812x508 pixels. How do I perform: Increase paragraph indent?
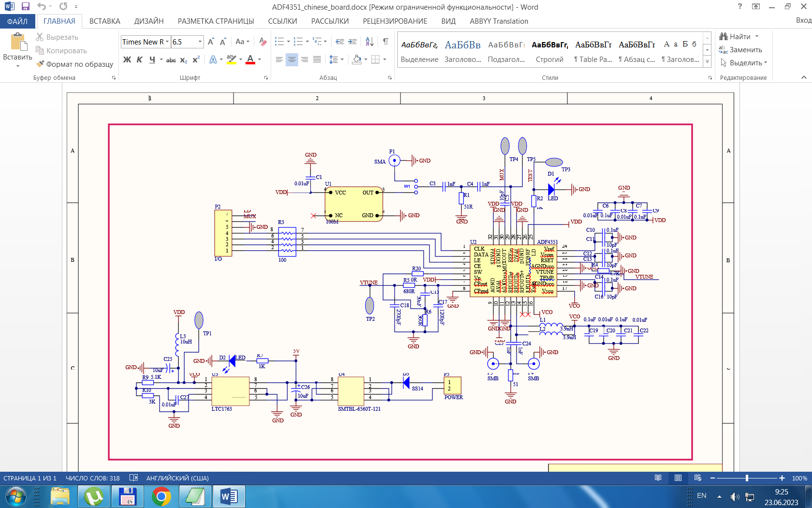click(353, 42)
